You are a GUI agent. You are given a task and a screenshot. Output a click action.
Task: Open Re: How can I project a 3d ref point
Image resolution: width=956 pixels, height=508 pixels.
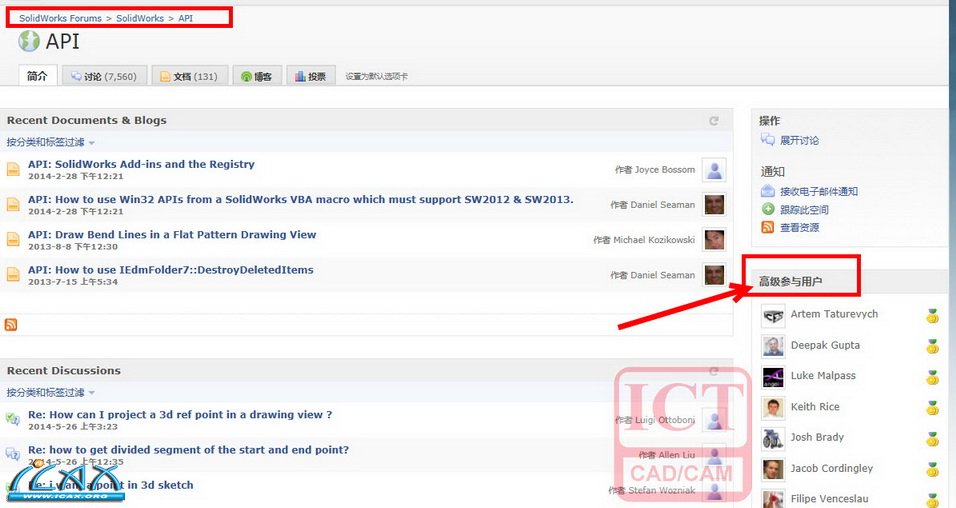180,415
